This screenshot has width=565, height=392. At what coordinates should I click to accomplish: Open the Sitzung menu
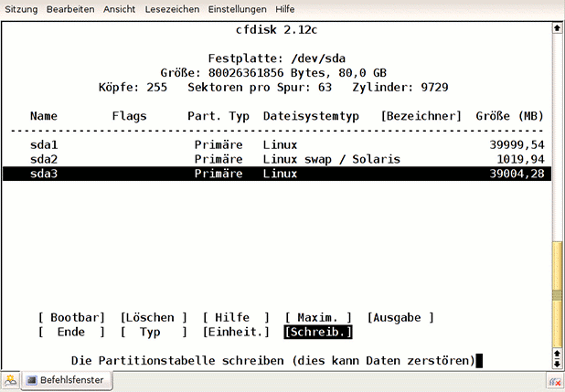pos(21,9)
